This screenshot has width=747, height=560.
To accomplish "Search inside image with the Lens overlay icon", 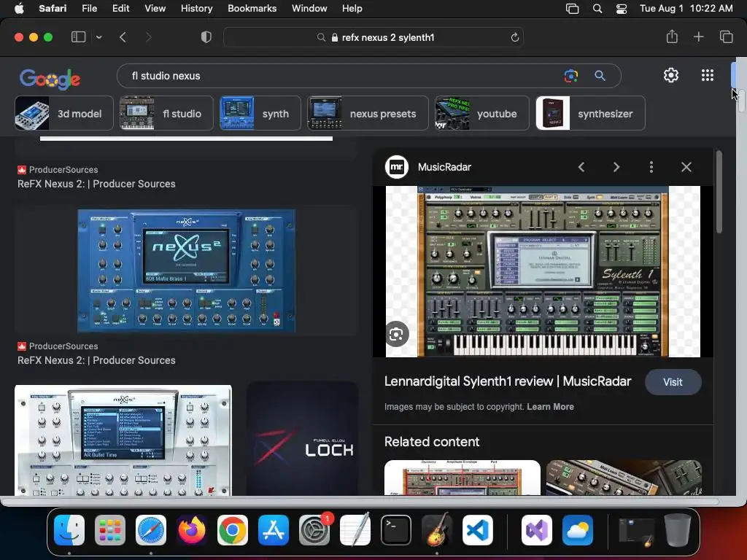I will [x=396, y=334].
